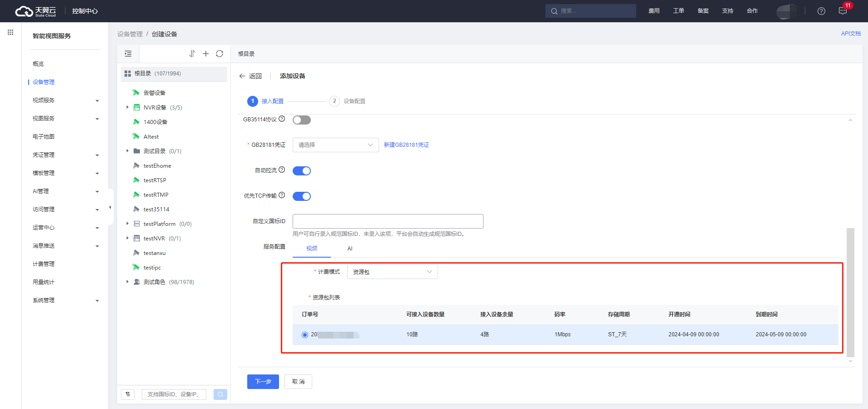
Task: Open 计费管理 in the sidebar
Action: coord(44,264)
